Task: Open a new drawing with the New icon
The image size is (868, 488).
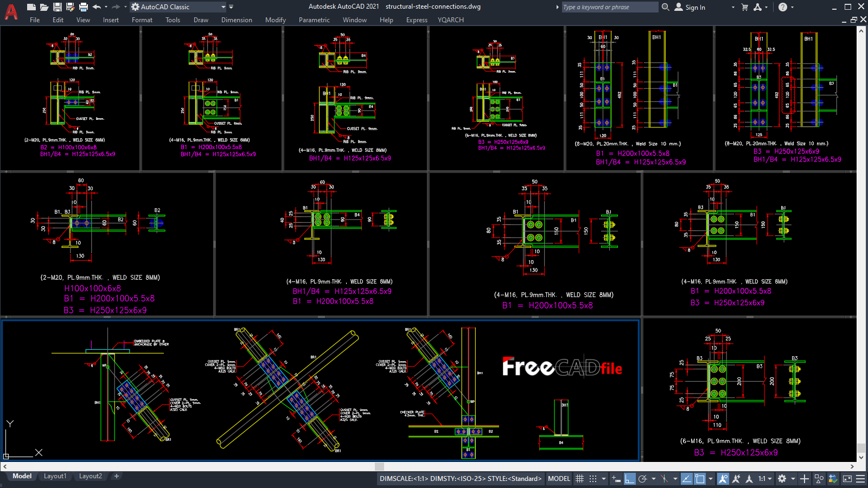Action: point(31,7)
